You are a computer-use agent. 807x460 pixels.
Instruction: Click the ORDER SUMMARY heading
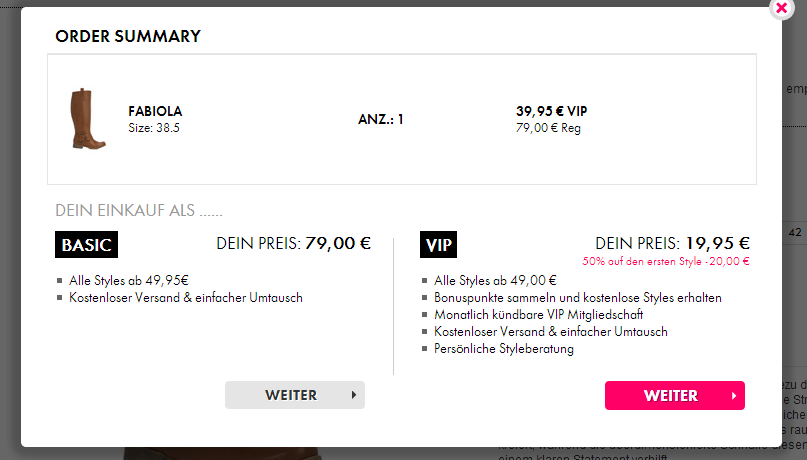click(128, 37)
